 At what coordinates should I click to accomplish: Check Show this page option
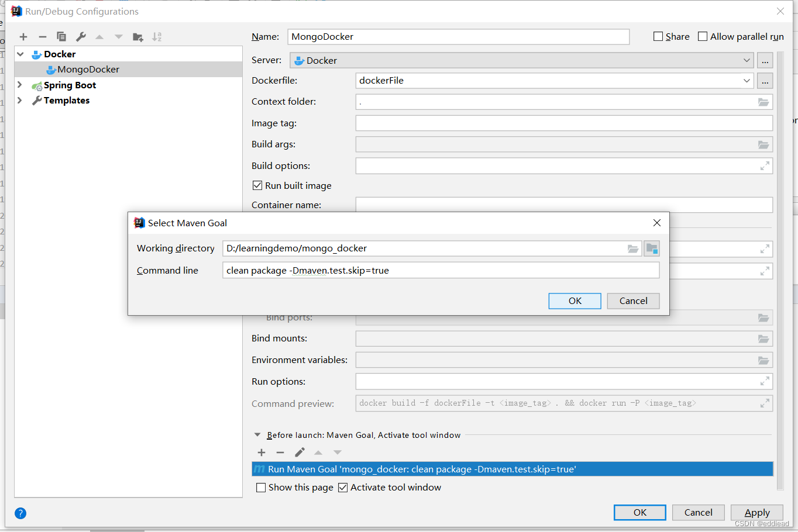click(x=261, y=488)
